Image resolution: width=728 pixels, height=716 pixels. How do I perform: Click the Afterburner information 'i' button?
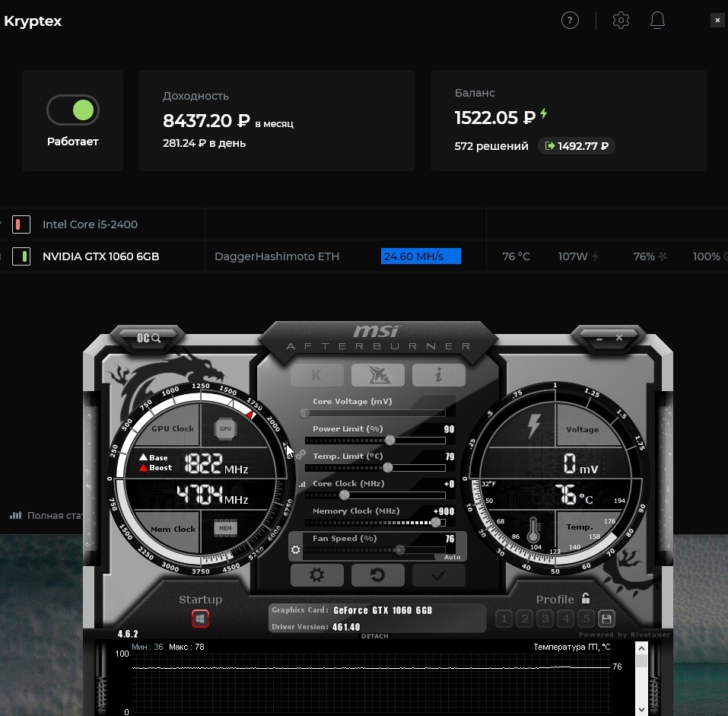[x=438, y=375]
